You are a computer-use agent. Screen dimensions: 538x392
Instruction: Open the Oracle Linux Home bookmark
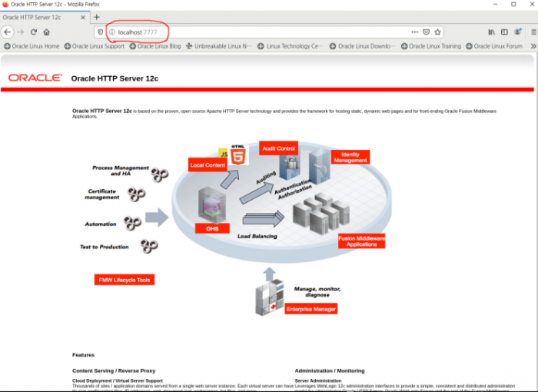coord(32,46)
